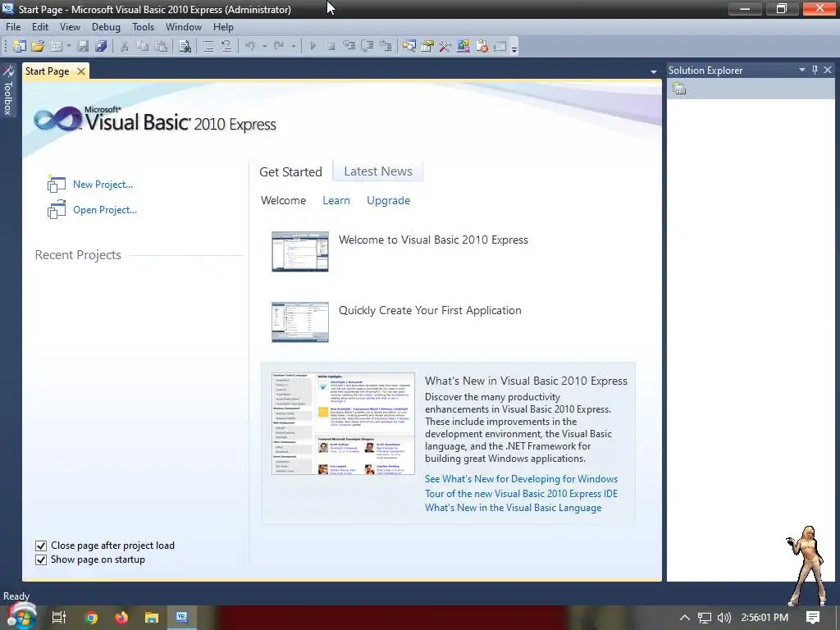Uncheck Show page on startup
Viewport: 840px width, 630px height.
point(41,559)
